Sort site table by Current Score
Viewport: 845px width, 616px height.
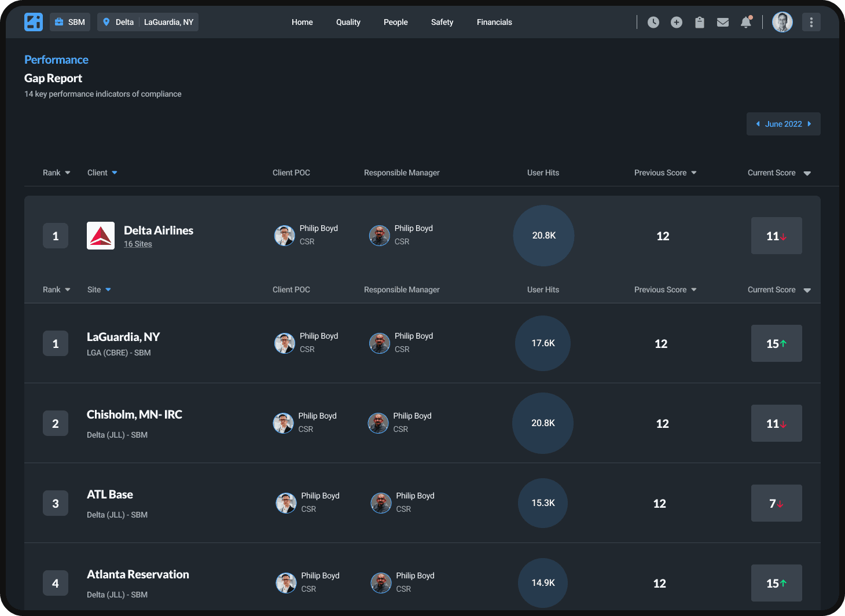[x=779, y=289]
